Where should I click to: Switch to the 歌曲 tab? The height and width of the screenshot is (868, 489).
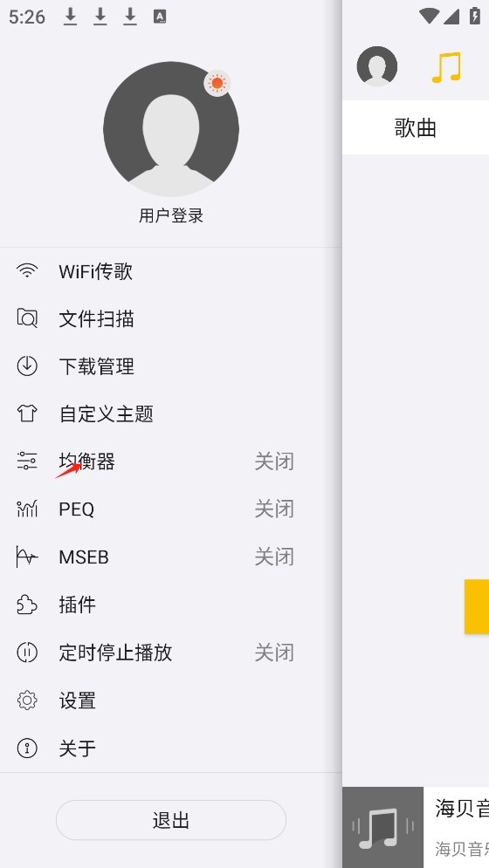pos(416,128)
